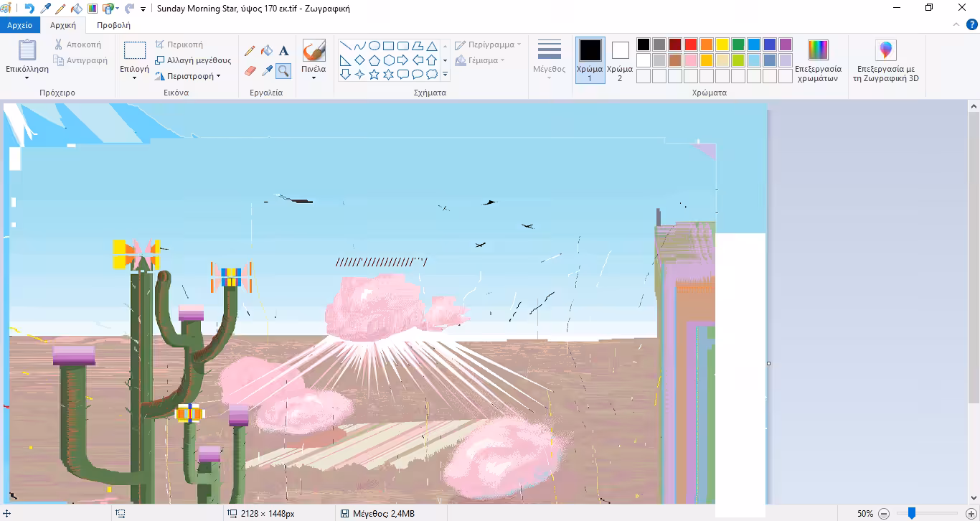This screenshot has height=521, width=980.
Task: Pick the red color swatch
Action: click(x=690, y=44)
